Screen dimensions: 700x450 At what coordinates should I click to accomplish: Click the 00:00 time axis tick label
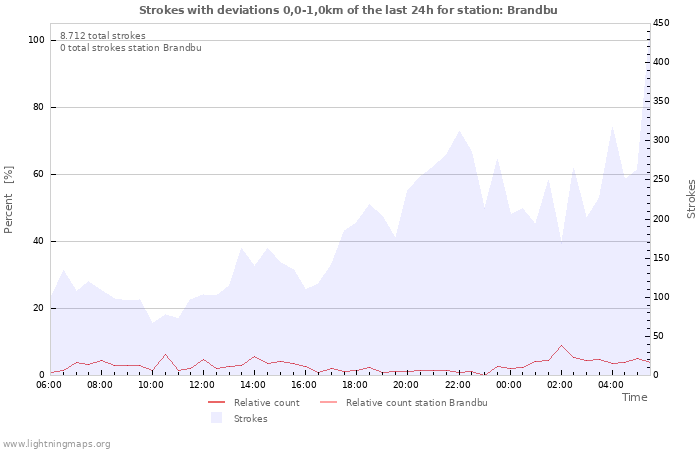click(509, 384)
